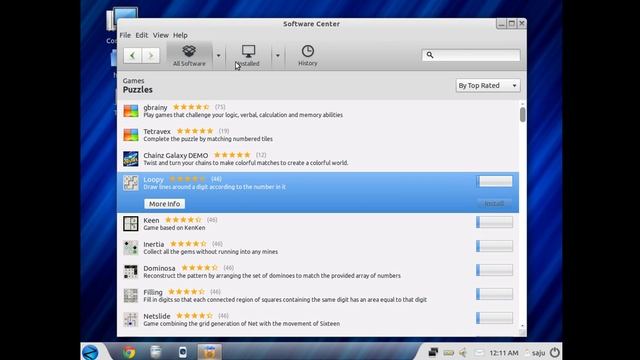Screen dimensions: 640x360
Task: Launch Chrome from the taskbar
Action: [129, 352]
